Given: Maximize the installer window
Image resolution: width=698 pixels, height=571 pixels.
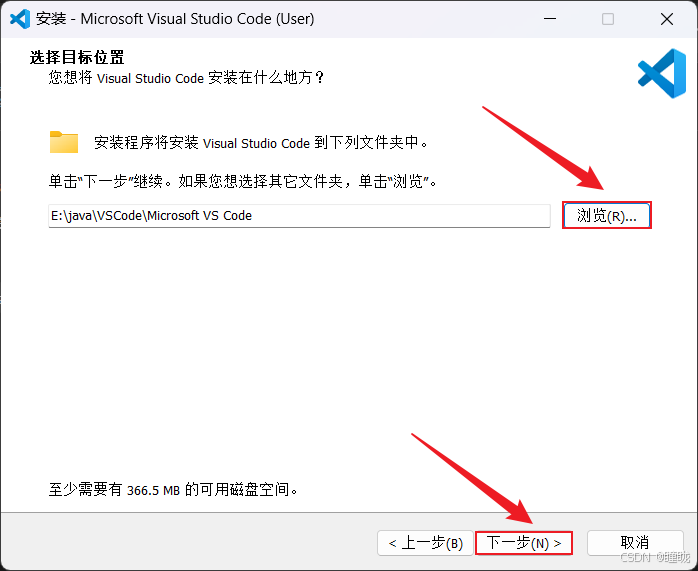Looking at the screenshot, I should pyautogui.click(x=608, y=19).
